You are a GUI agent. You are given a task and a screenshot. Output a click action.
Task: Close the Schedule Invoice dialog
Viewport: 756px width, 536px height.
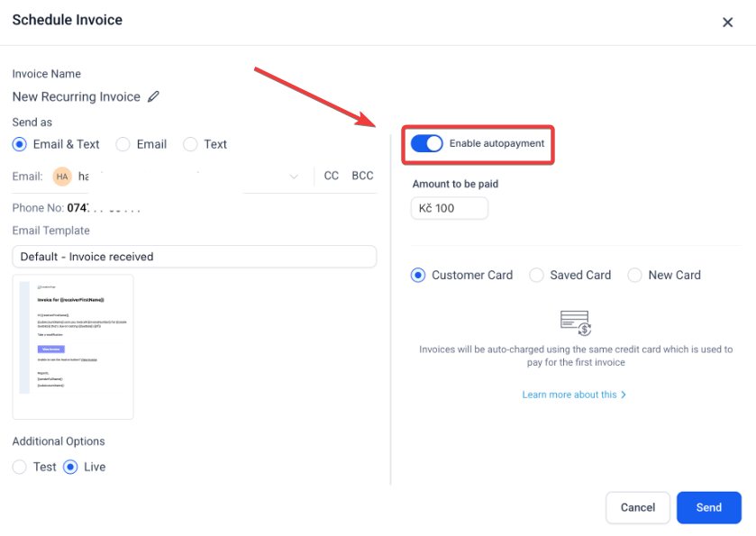coord(728,23)
